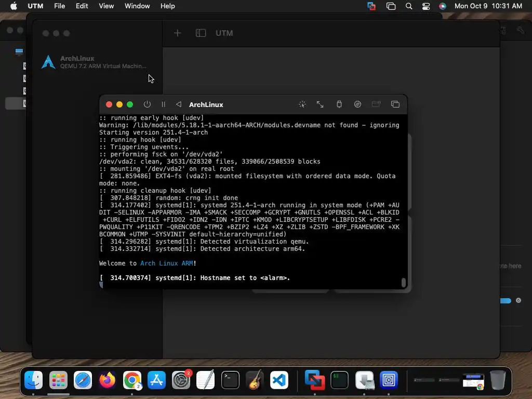Image resolution: width=532 pixels, height=399 pixels.
Task: Open the dark terminal app with green prompt in the dock
Action: tap(339, 380)
